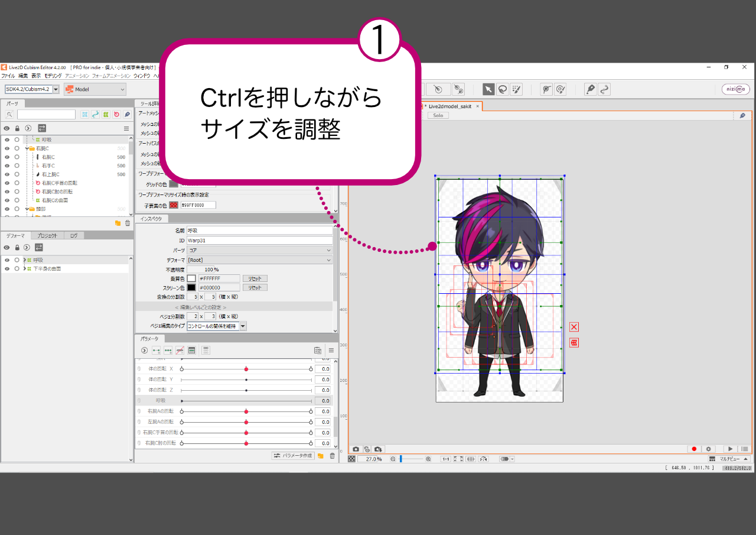Screen dimensions: 756x535
Task: Select the lasso selection tool
Action: tap(503, 89)
